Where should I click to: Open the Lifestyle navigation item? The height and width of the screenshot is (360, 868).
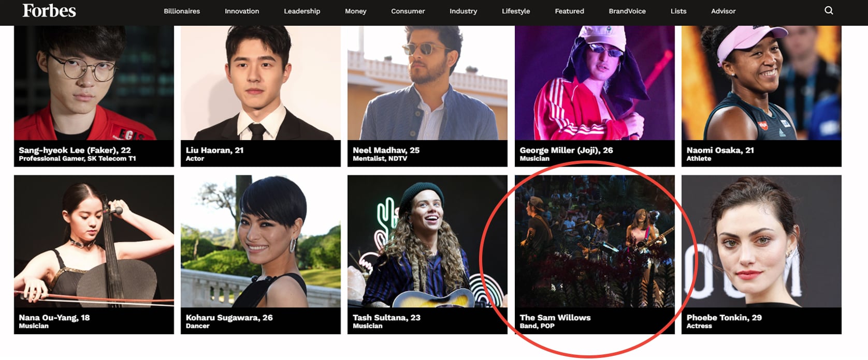coord(516,11)
